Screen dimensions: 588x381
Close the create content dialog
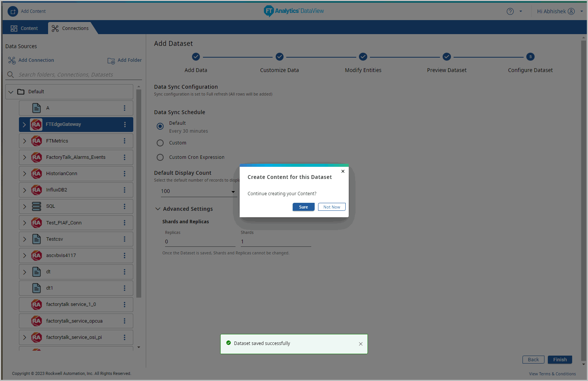(x=343, y=171)
